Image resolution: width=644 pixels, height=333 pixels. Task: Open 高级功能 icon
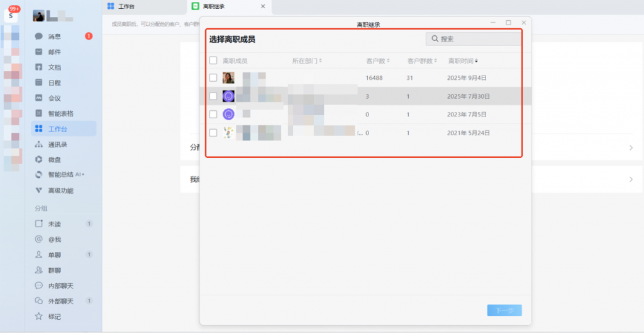[x=38, y=190]
